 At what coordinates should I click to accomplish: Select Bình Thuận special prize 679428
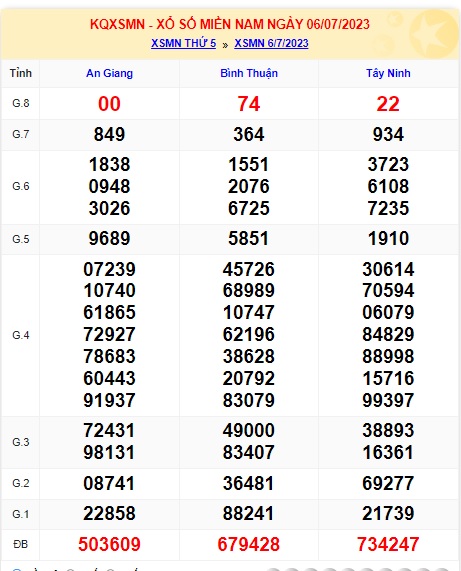249,544
